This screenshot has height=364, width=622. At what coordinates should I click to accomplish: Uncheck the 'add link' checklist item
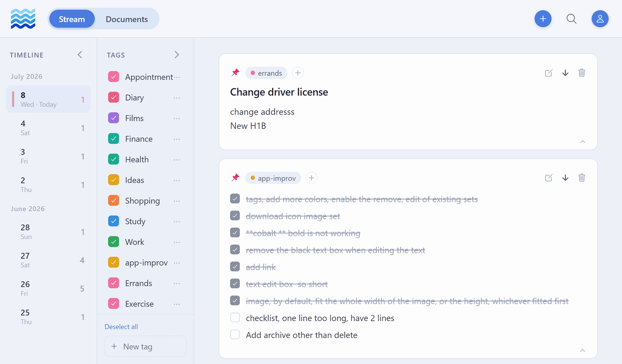(235, 266)
